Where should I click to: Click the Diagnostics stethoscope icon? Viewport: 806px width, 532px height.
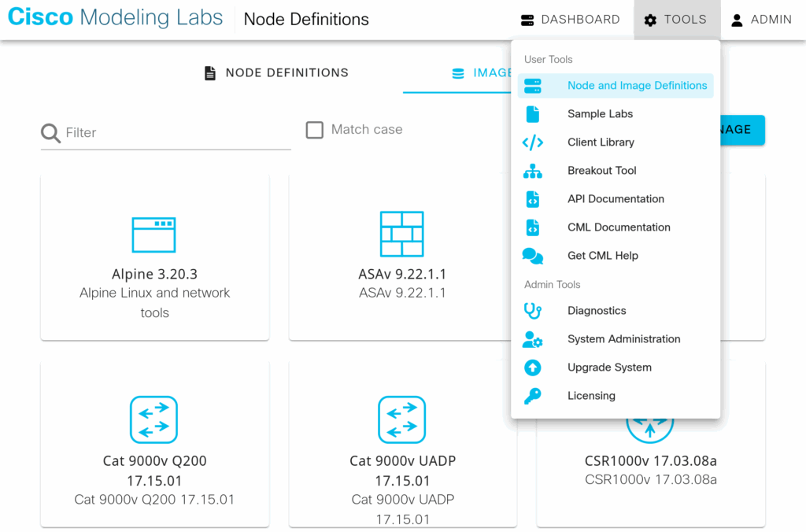coord(533,311)
